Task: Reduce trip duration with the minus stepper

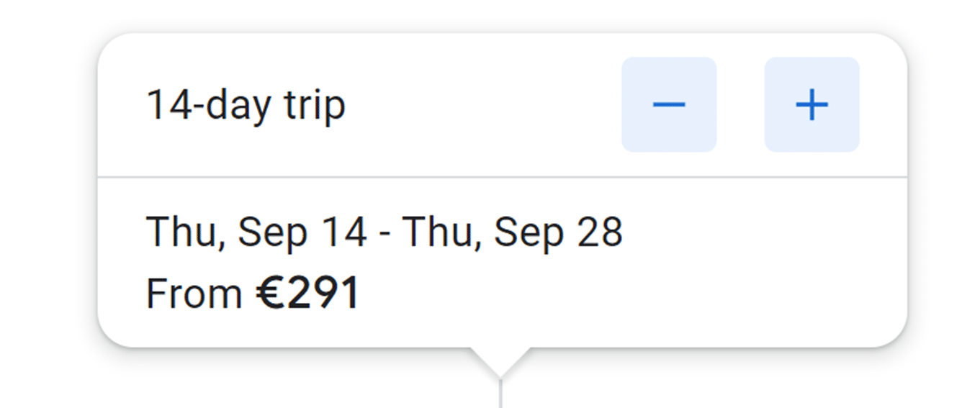Action: click(x=669, y=105)
